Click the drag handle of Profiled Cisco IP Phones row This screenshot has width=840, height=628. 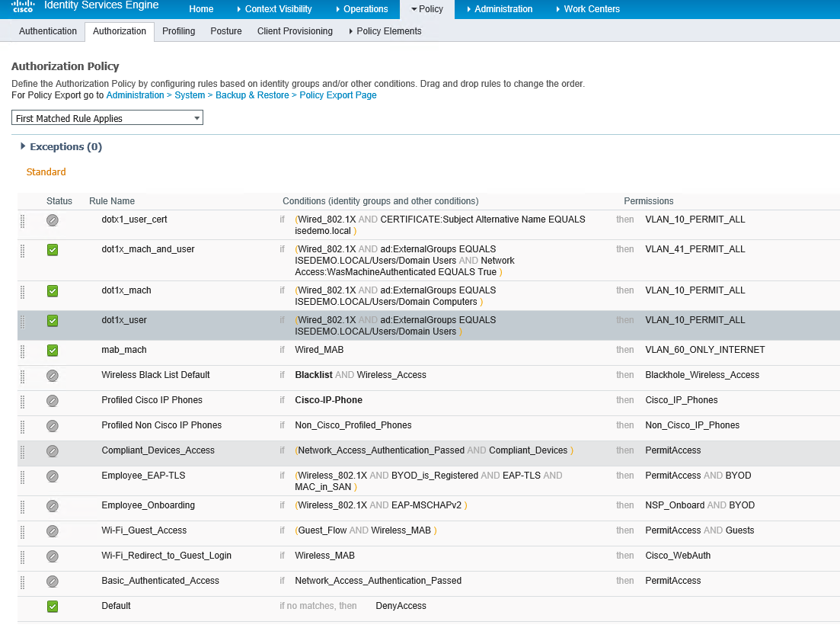click(x=23, y=402)
